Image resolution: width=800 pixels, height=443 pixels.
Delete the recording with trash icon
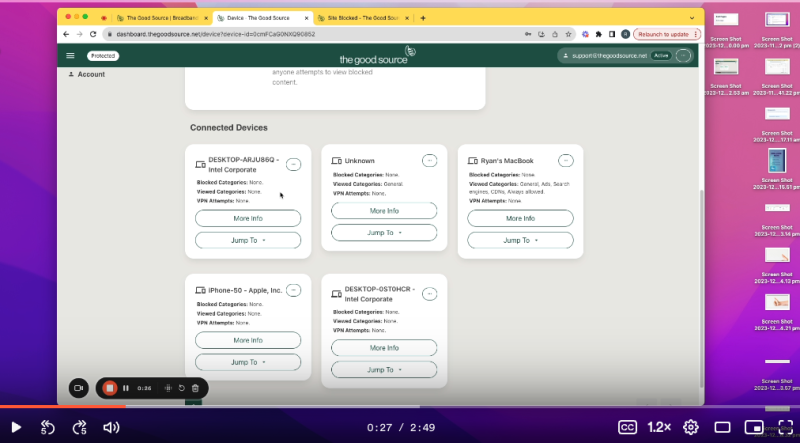coord(195,388)
